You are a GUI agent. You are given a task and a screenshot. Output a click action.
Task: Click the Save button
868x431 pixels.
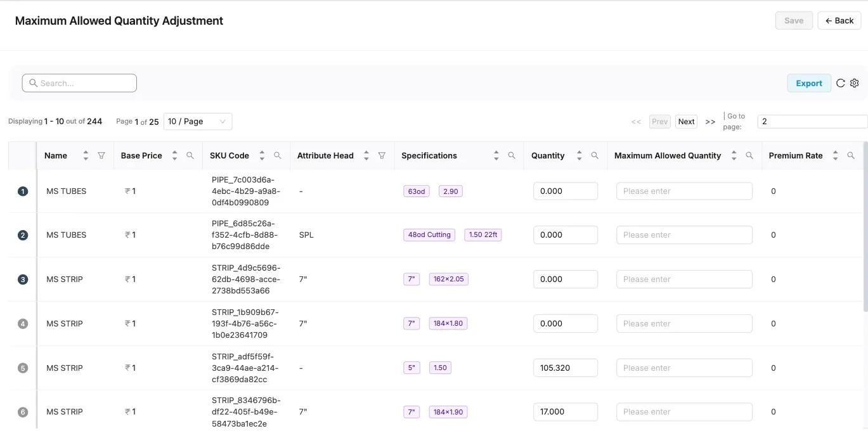pyautogui.click(x=793, y=20)
